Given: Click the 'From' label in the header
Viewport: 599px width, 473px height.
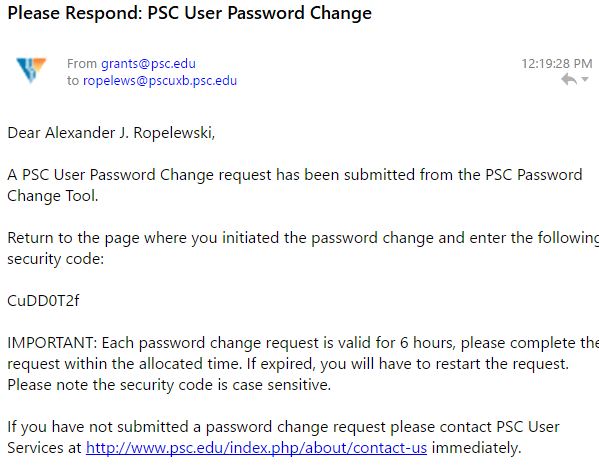Looking at the screenshot, I should coord(82,63).
